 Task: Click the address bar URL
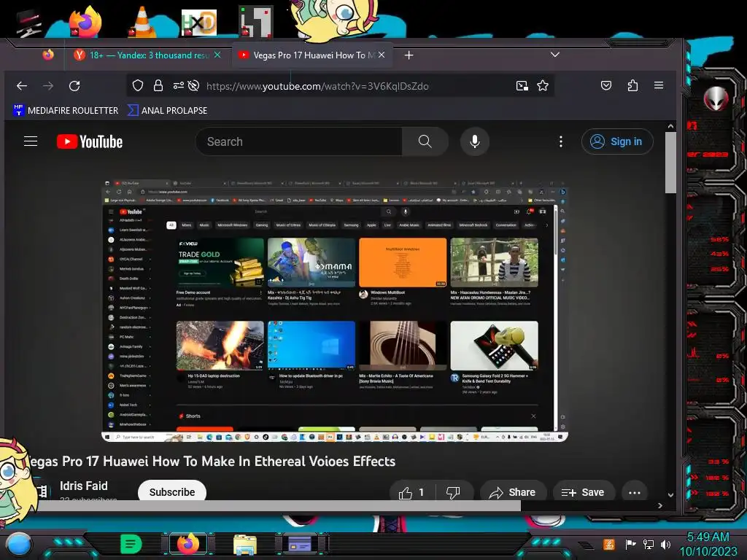[x=317, y=86]
